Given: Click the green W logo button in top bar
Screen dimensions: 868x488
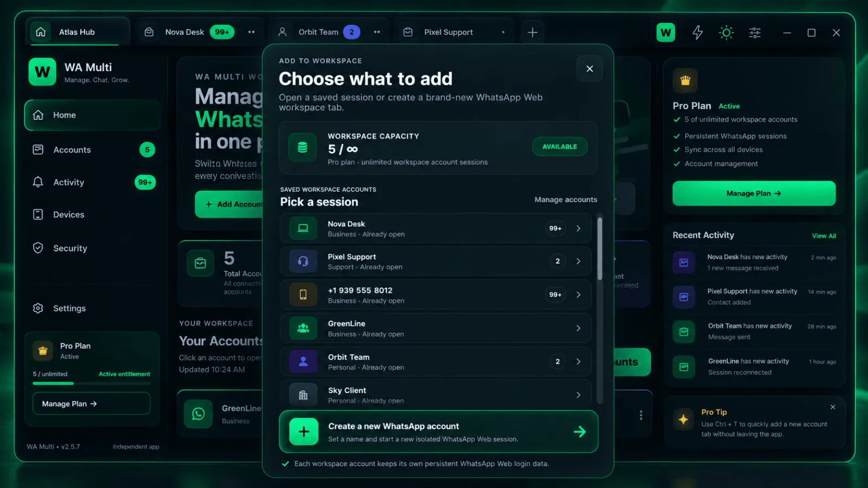Looking at the screenshot, I should (x=666, y=33).
